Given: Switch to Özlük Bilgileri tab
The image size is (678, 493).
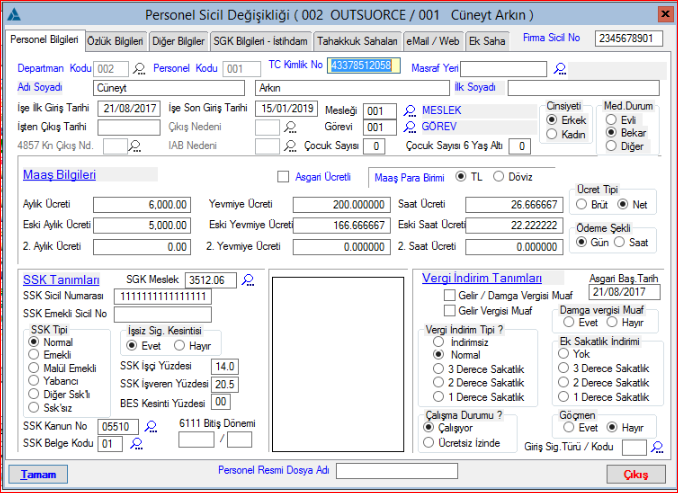Looking at the screenshot, I should pyautogui.click(x=115, y=41).
